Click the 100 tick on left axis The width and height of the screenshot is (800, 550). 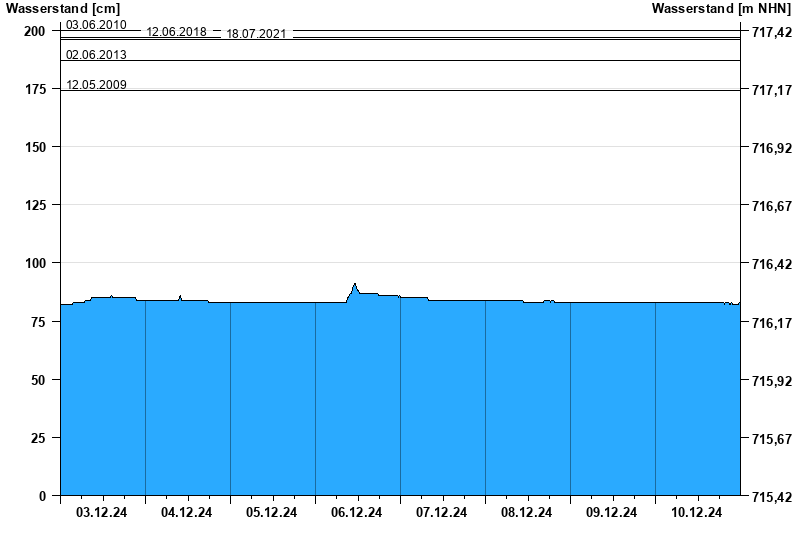click(x=34, y=263)
